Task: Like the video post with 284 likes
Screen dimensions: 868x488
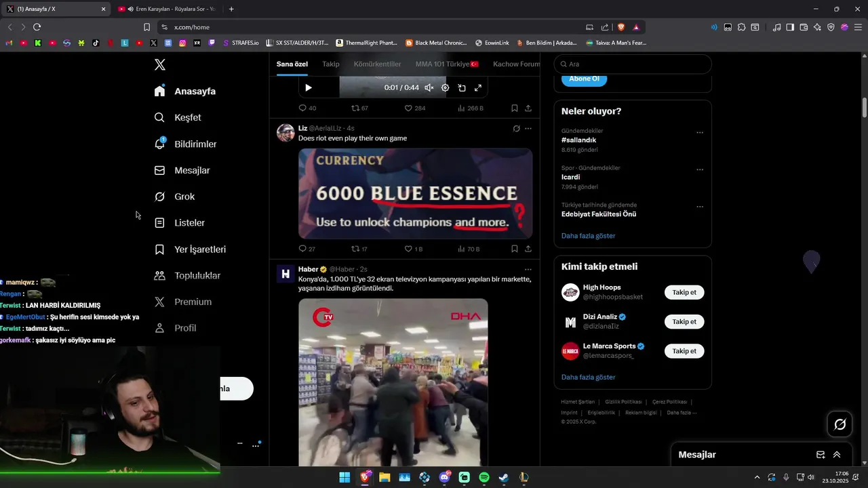Action: click(414, 108)
